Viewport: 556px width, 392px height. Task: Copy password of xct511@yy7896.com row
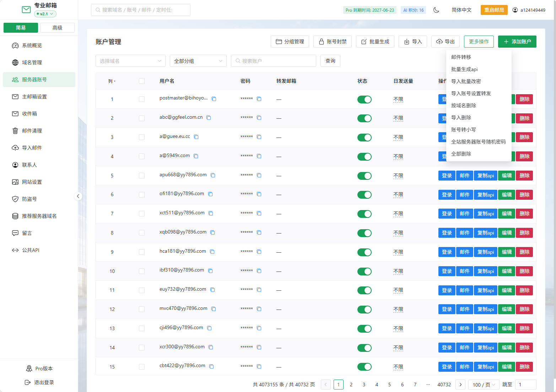coord(259,213)
